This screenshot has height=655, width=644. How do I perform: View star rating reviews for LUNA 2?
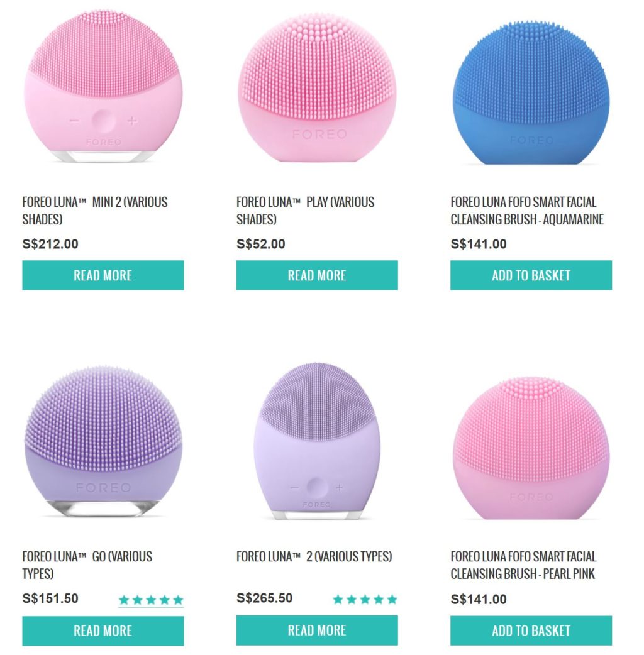[365, 600]
